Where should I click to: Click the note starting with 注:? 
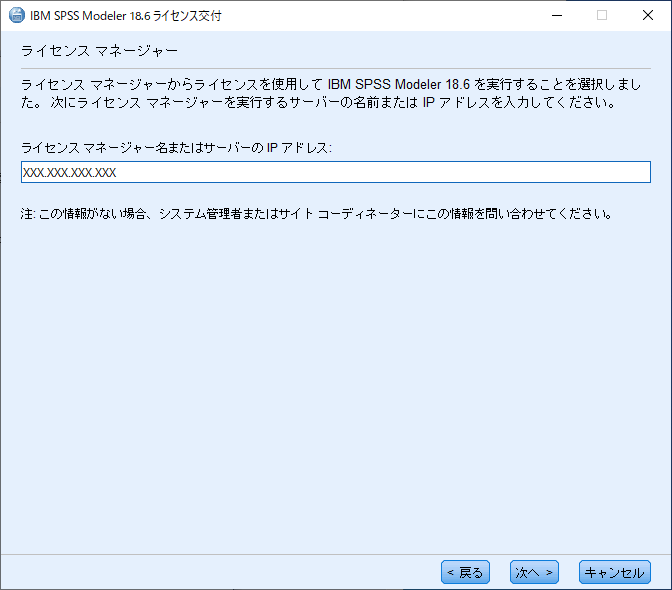point(316,213)
